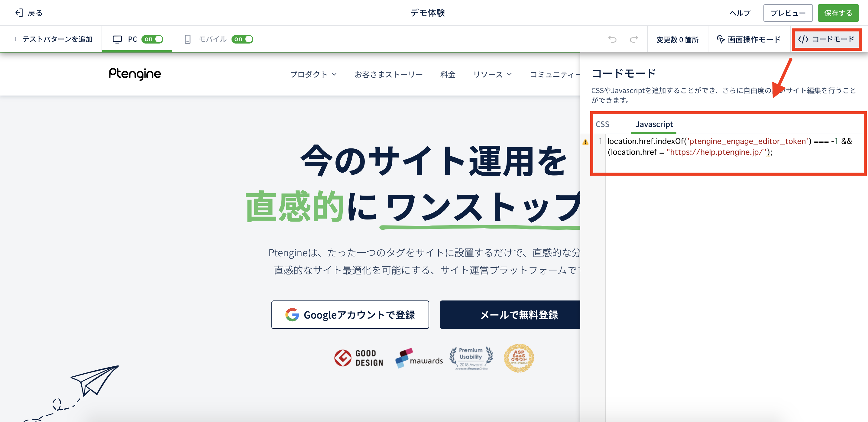Toggle the PC on switch
Screen dimensions: 868x422
(152, 39)
